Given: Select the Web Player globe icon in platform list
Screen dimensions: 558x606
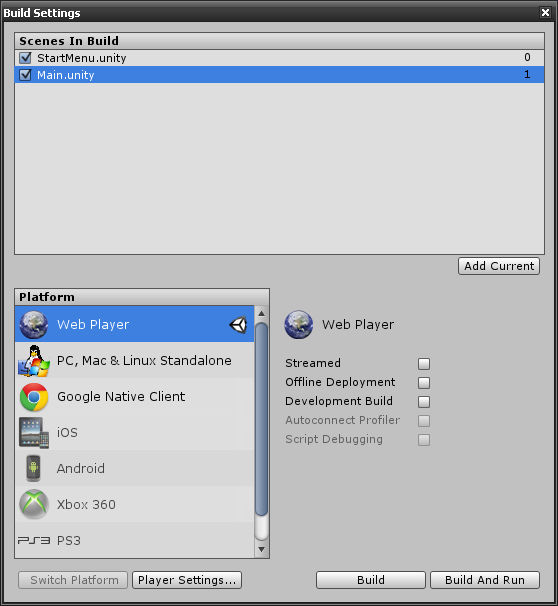Looking at the screenshot, I should click(34, 325).
